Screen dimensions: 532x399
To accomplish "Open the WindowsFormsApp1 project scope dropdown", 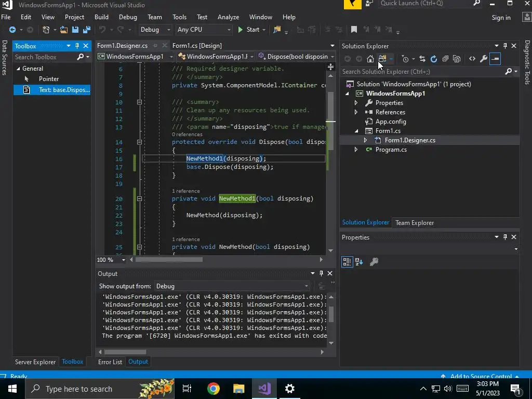I will pyautogui.click(x=136, y=57).
